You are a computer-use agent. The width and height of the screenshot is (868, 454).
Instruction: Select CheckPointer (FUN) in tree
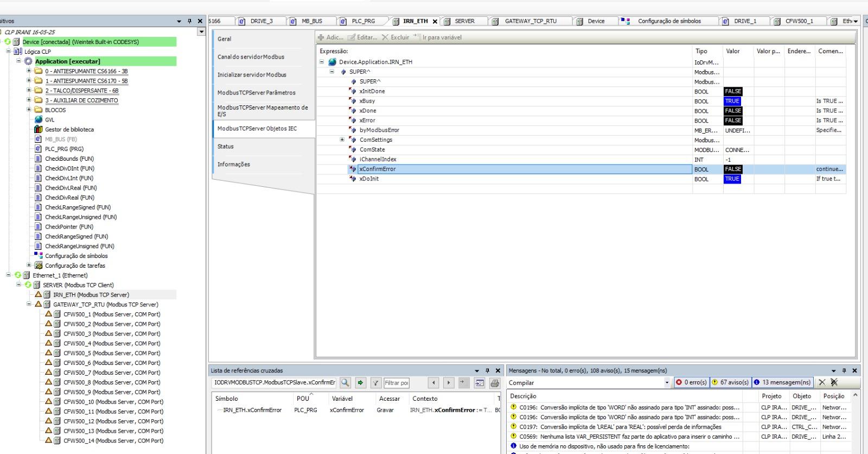[69, 227]
